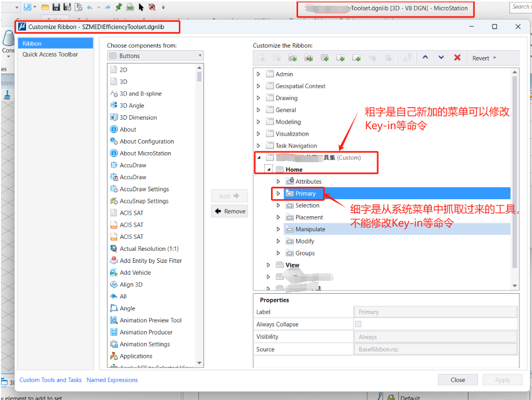This screenshot has width=532, height=400.
Task: Select AccuDraw Settings in the components list
Action: click(144, 189)
